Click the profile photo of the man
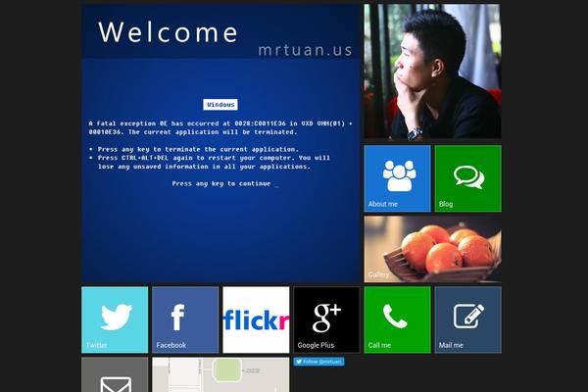Screen dimensions: 588x392 433,72
